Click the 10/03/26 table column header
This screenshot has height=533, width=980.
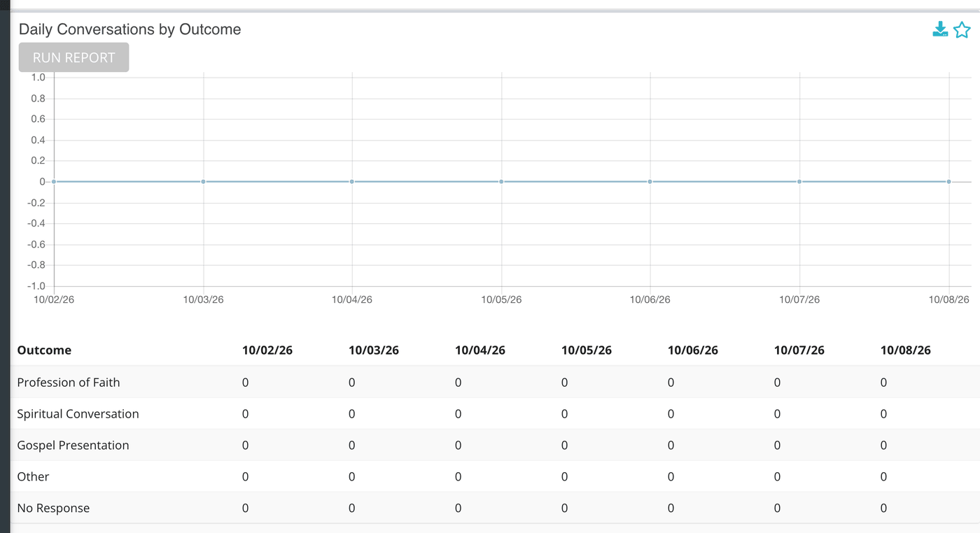[374, 350]
